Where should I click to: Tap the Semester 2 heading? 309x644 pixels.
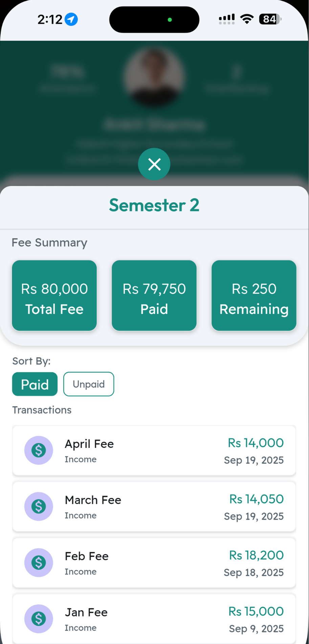click(x=154, y=205)
